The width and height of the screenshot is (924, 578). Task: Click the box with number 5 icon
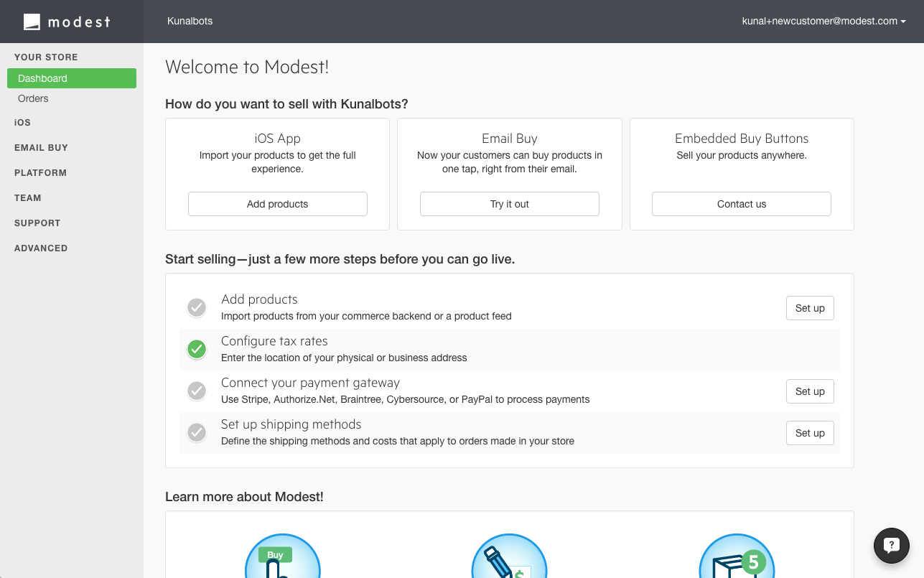point(736,557)
